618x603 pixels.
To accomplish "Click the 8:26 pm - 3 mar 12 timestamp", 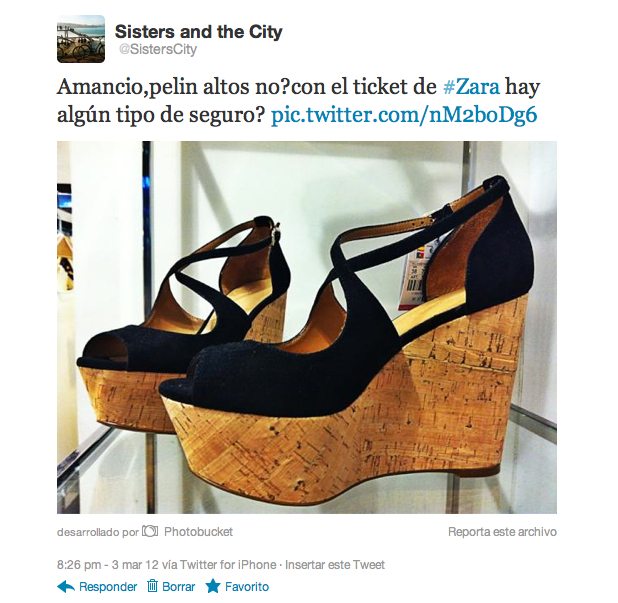I will pos(108,565).
